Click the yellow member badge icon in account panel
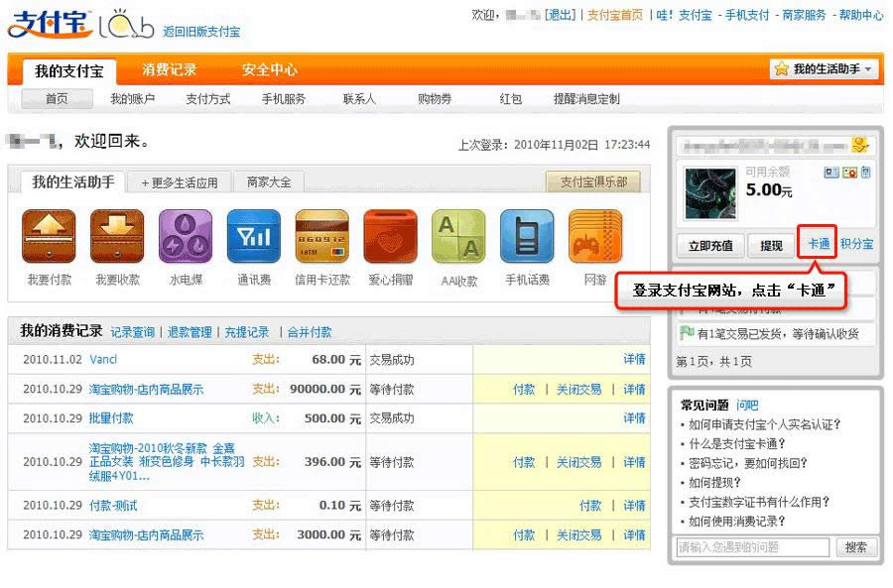The image size is (893, 588). pos(860,145)
